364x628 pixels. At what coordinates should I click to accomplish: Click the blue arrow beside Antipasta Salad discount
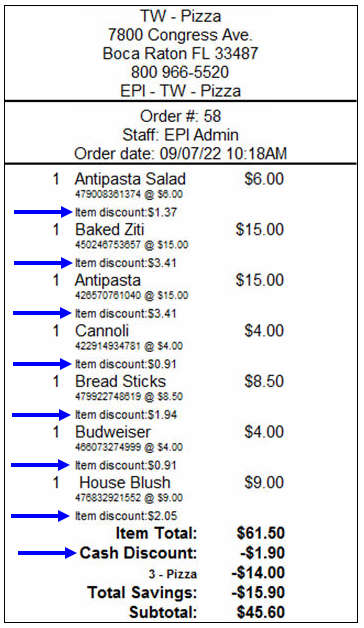[43, 212]
